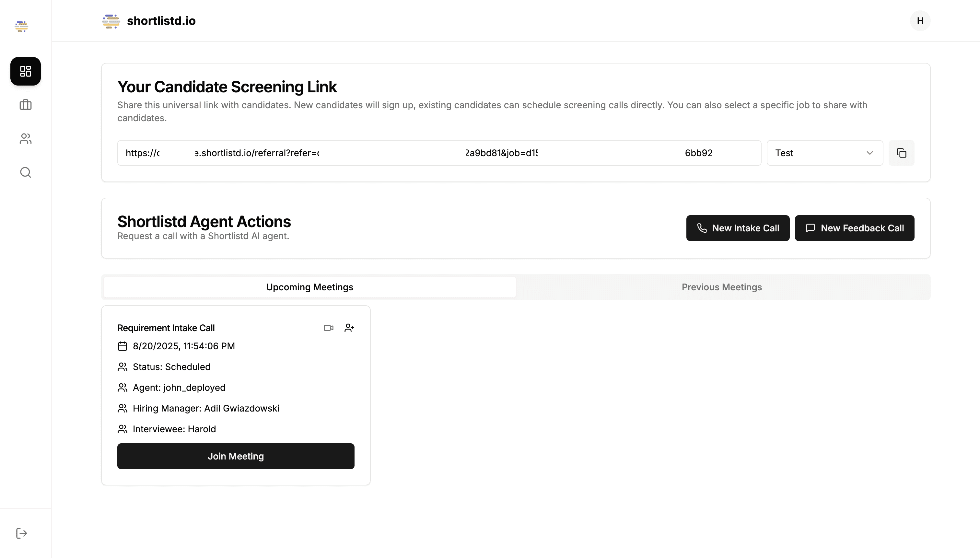Click the shortlistd.io header logo
Screen dimensions: 980x558
pos(111,21)
